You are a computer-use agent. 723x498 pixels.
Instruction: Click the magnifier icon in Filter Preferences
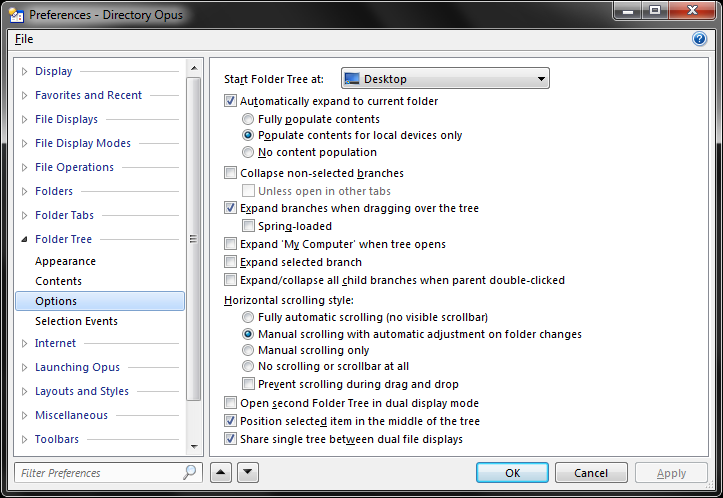pyautogui.click(x=190, y=472)
